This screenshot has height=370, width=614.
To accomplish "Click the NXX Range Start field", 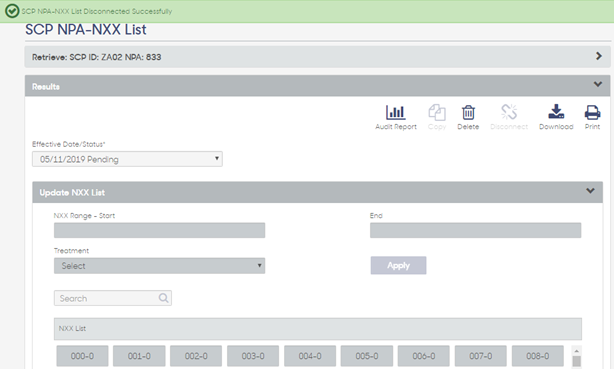I will click(159, 230).
